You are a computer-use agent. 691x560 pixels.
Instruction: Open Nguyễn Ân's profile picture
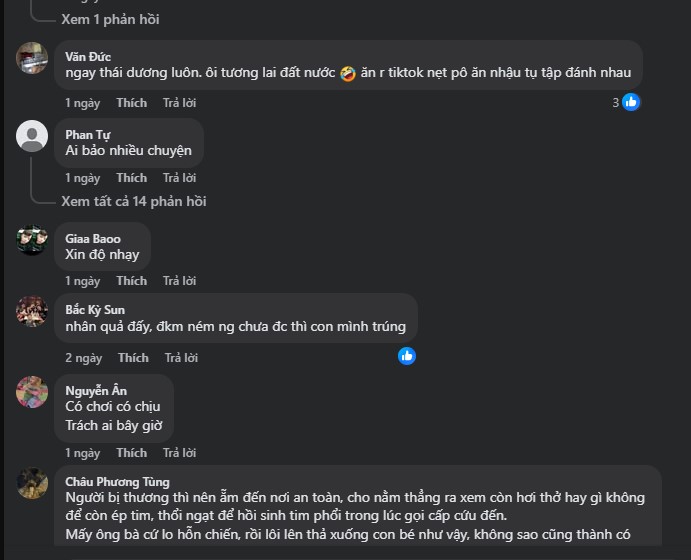tap(32, 391)
